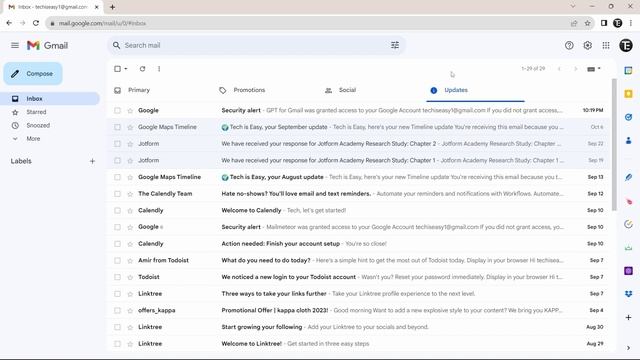The image size is (640, 360).
Task: Click the Gmail logo
Action: click(47, 45)
